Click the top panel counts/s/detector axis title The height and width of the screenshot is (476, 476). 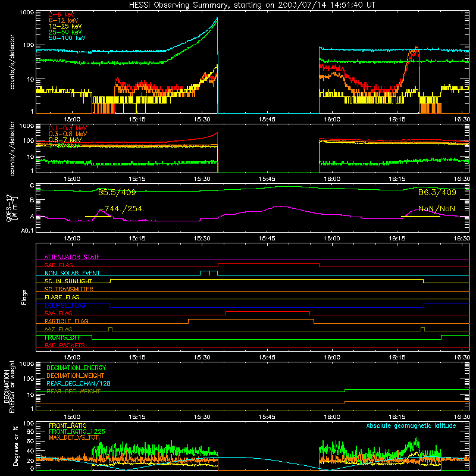coord(12,62)
